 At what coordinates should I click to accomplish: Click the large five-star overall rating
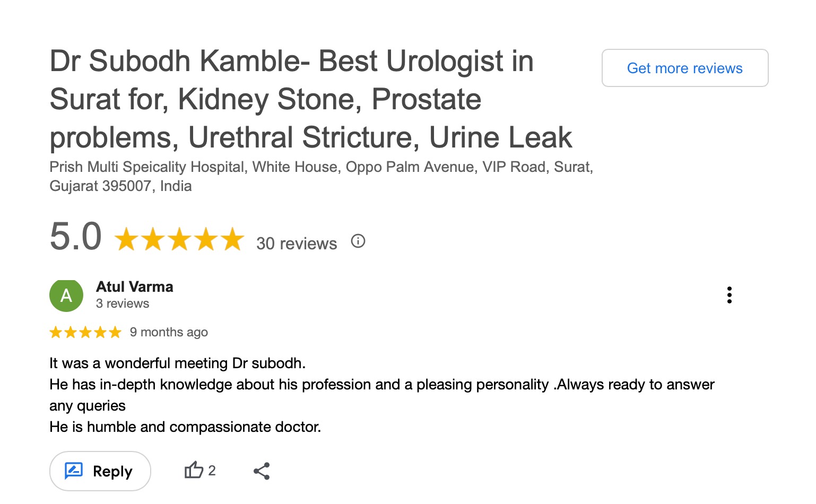tap(179, 239)
